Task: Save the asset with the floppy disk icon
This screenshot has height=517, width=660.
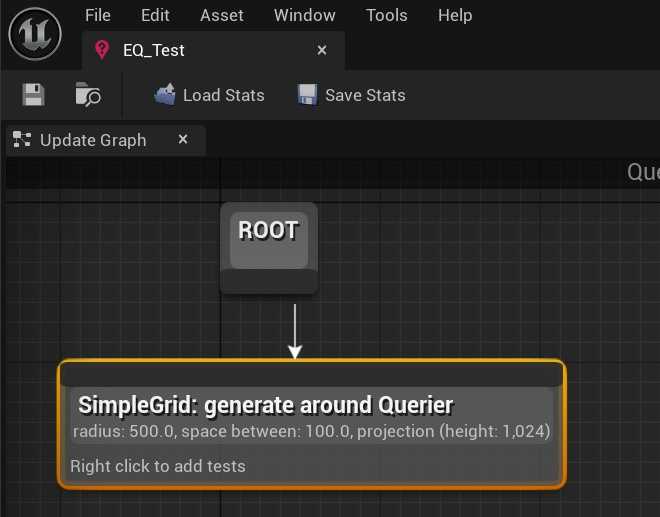Action: [34, 95]
